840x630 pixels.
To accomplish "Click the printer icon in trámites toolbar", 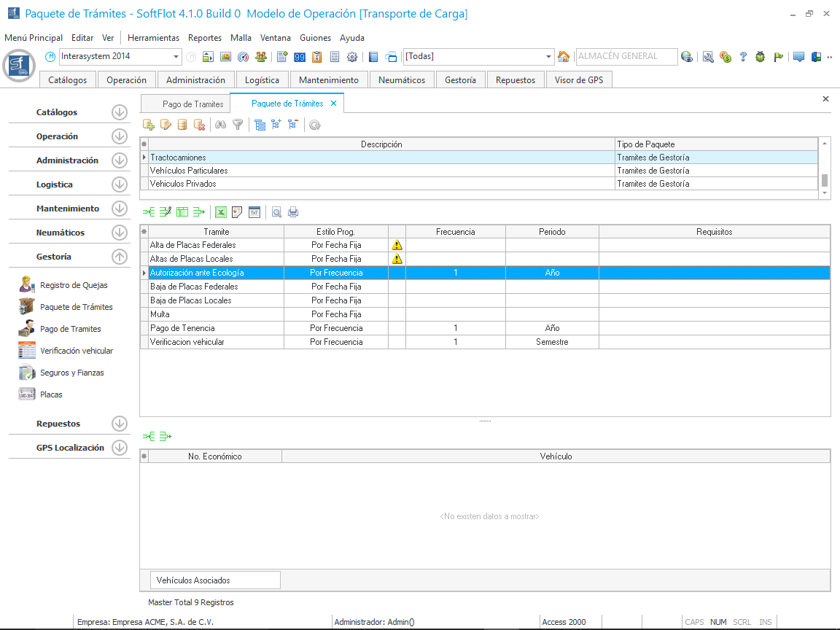I will pos(293,212).
